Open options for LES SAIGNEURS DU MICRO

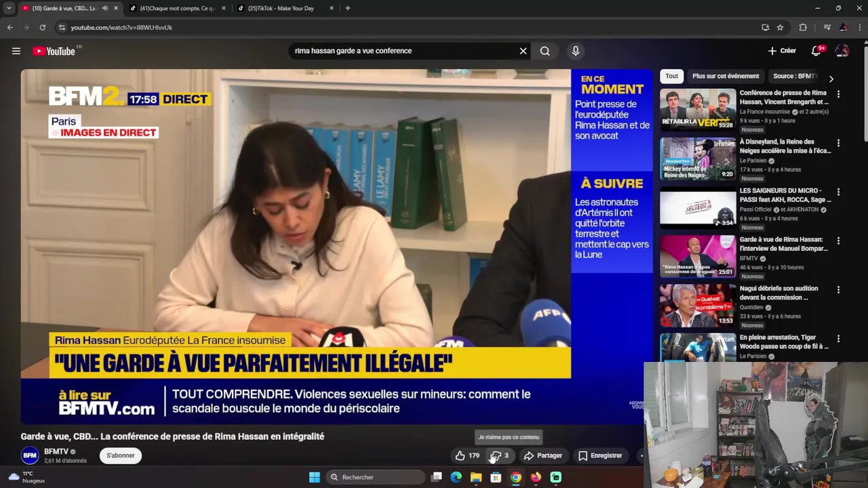(838, 192)
